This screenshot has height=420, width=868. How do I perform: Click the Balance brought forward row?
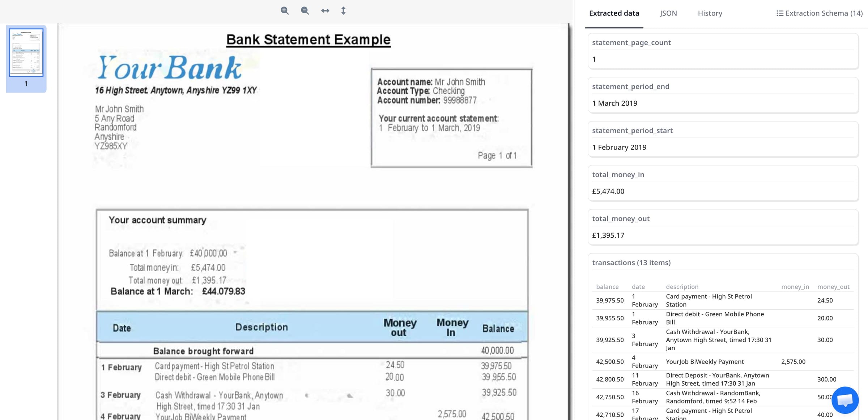pyautogui.click(x=312, y=351)
